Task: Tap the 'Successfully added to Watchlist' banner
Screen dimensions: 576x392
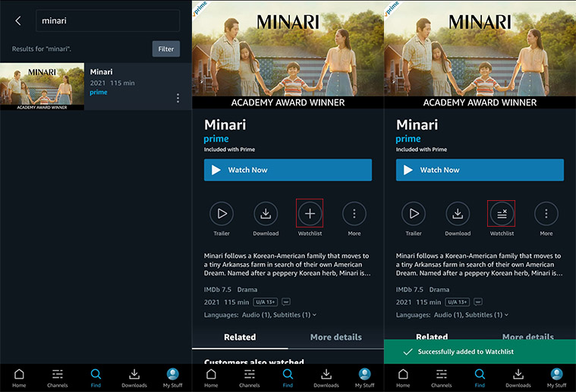Action: pos(480,352)
